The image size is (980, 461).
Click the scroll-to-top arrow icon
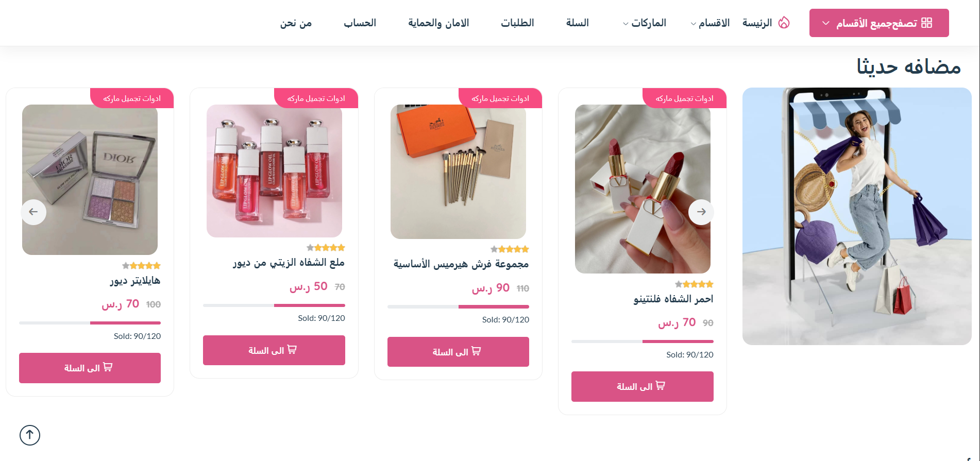point(30,435)
